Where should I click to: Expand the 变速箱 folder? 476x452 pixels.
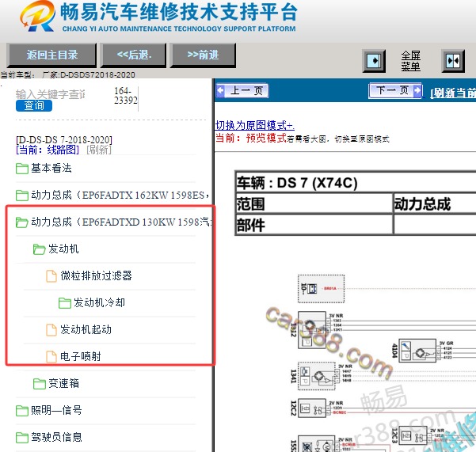(63, 383)
